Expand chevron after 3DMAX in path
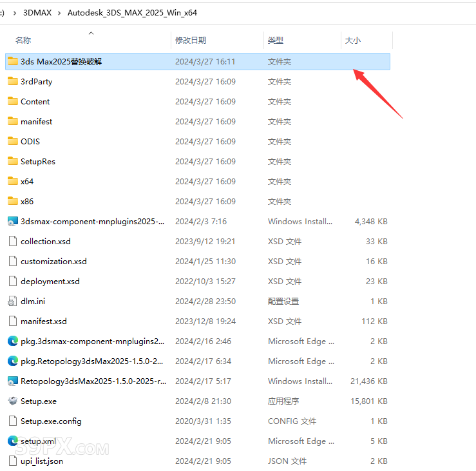This screenshot has height=471, width=476. pos(59,13)
